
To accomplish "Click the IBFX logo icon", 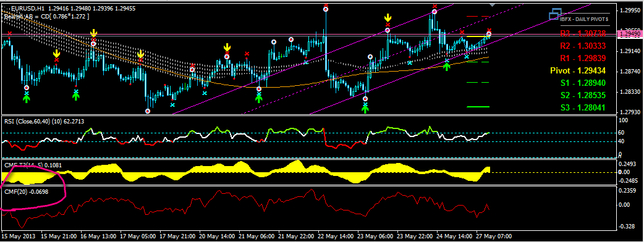I will click(x=555, y=14).
